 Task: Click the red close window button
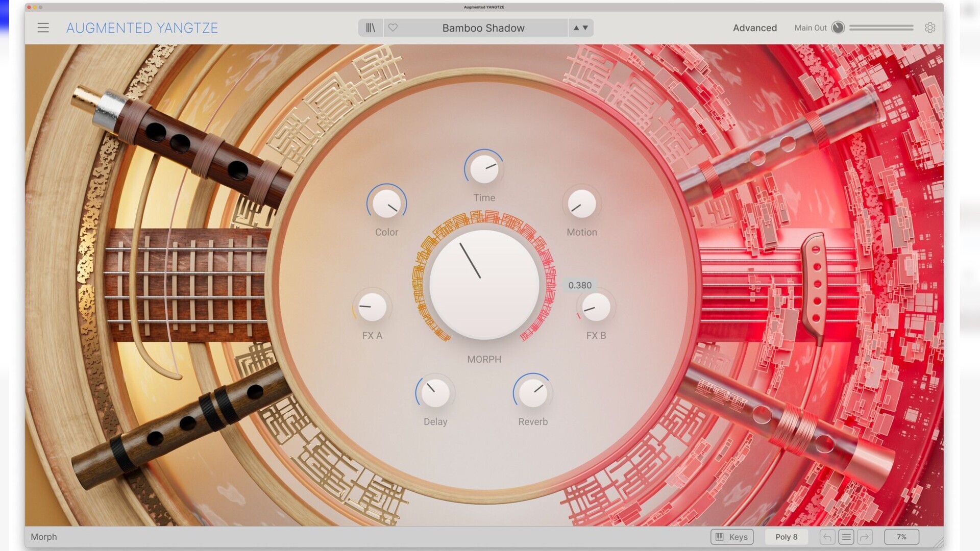tap(29, 7)
